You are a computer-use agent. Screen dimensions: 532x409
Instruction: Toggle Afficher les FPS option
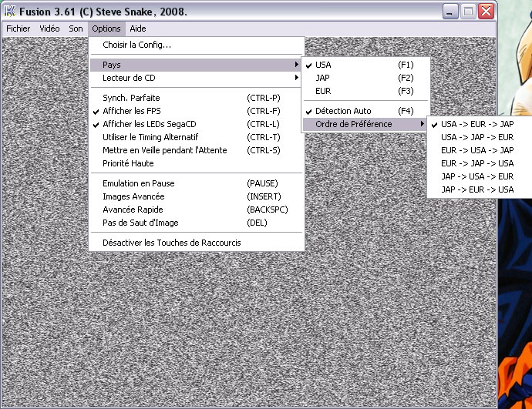coord(197,111)
